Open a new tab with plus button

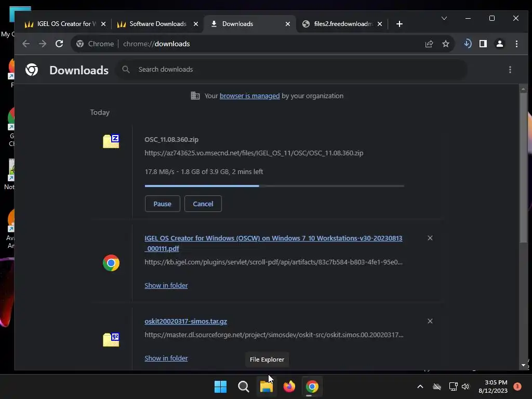coord(400,24)
